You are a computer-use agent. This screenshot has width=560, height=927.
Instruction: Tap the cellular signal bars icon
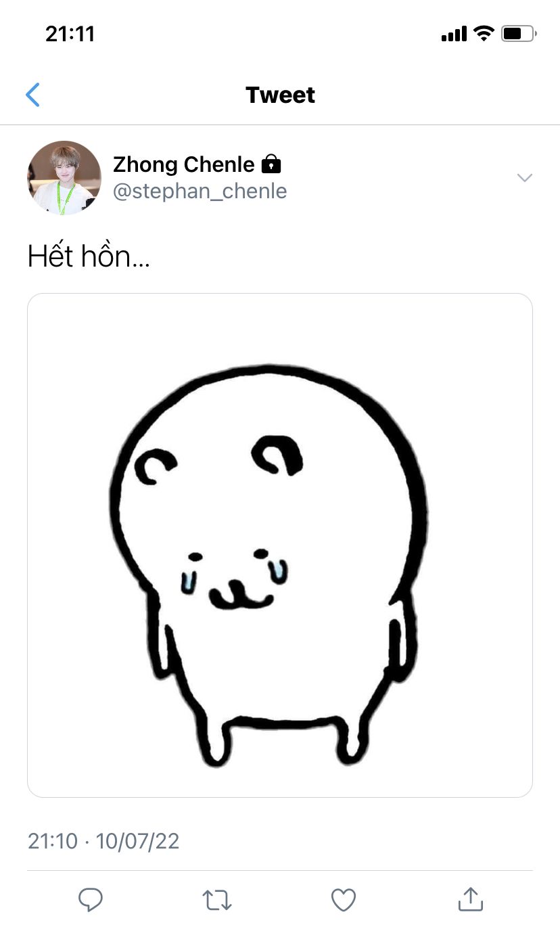coord(454,34)
